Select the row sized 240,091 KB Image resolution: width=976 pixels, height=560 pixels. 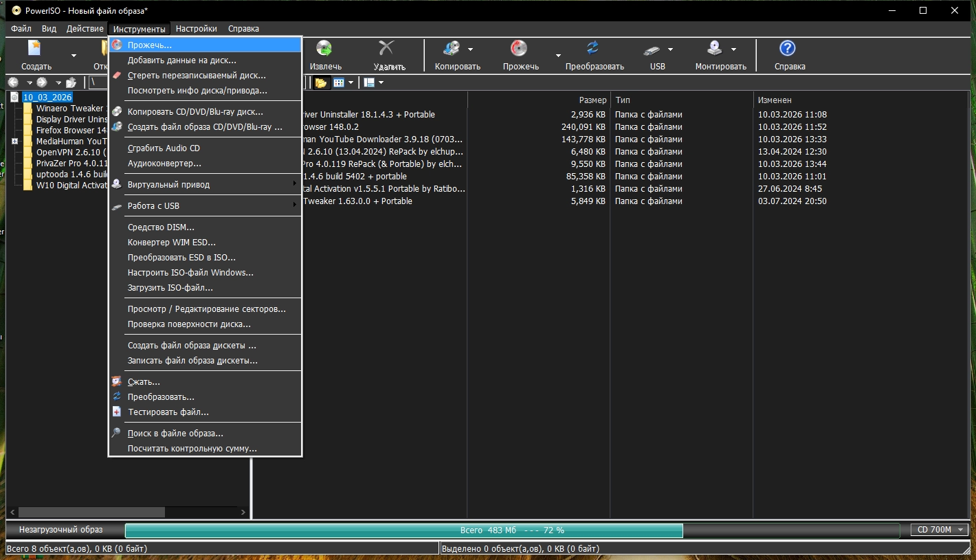click(x=612, y=127)
